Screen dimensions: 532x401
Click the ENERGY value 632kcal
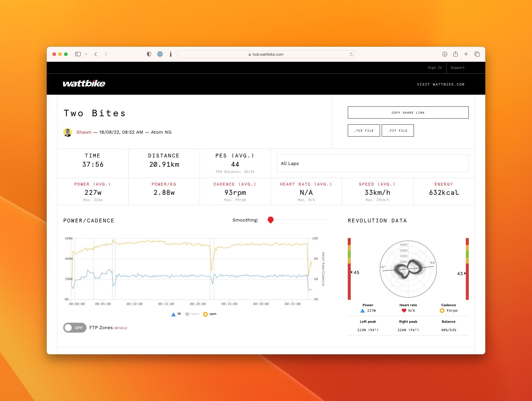tap(444, 193)
